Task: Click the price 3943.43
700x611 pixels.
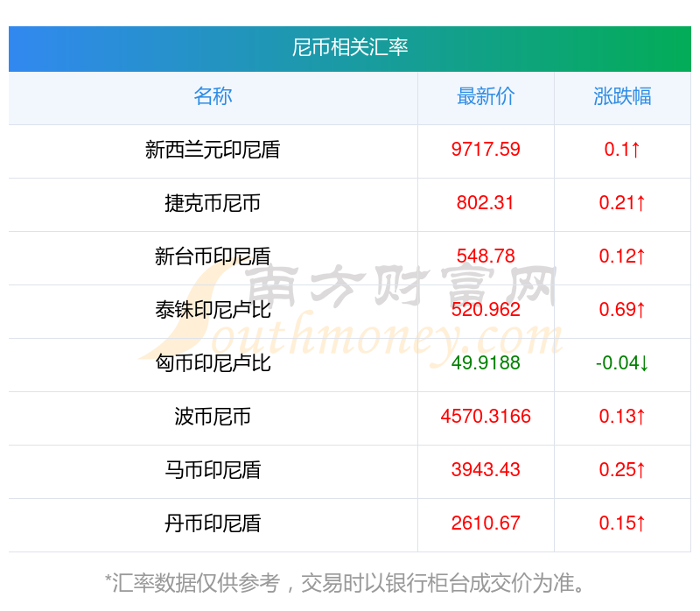Action: pyautogui.click(x=486, y=469)
